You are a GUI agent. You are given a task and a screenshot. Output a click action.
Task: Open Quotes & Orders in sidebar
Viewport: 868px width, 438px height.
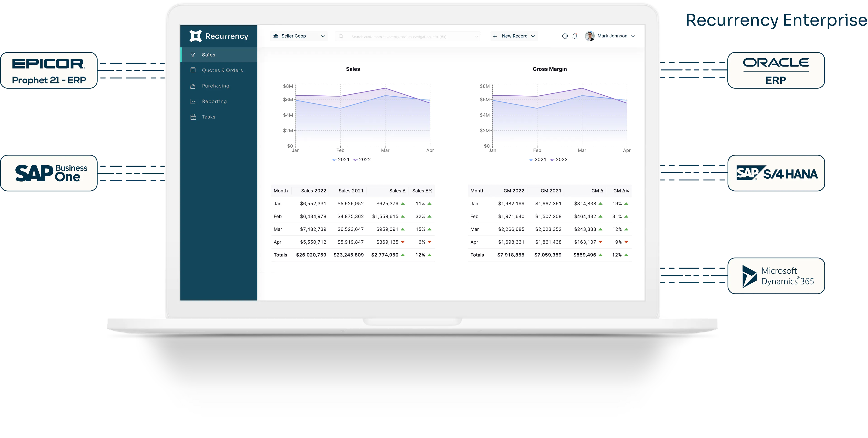click(x=219, y=70)
